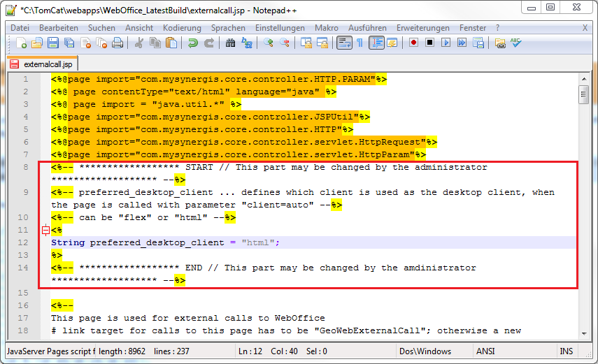Undo the last edit with green arrow
Viewport: 598px width, 364px height.
coord(192,43)
